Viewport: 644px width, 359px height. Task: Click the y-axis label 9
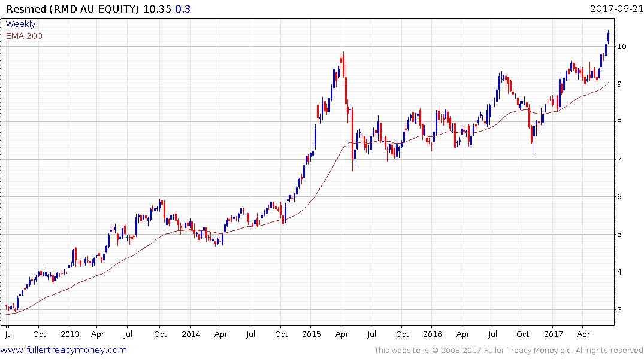pyautogui.click(x=619, y=84)
